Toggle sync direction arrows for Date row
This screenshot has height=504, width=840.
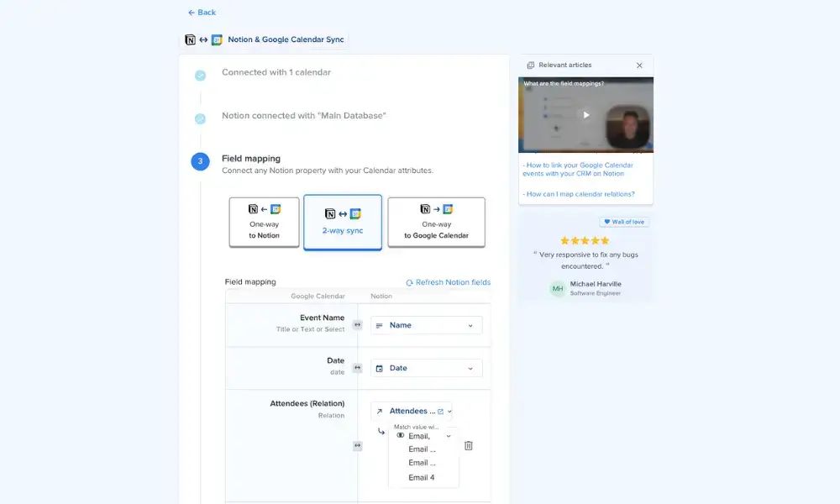click(x=357, y=368)
